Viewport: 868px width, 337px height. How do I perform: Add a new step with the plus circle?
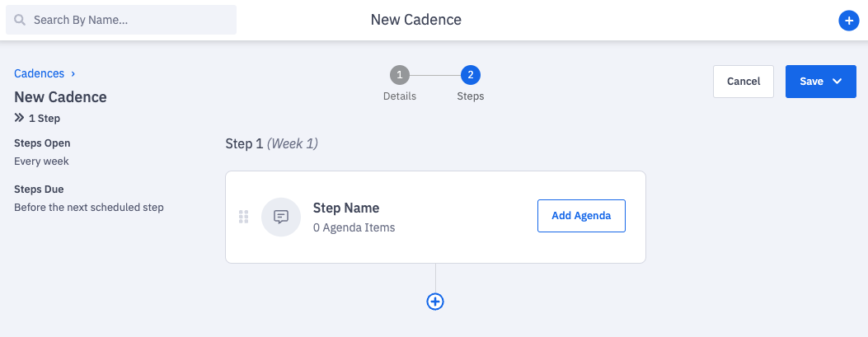click(x=435, y=302)
